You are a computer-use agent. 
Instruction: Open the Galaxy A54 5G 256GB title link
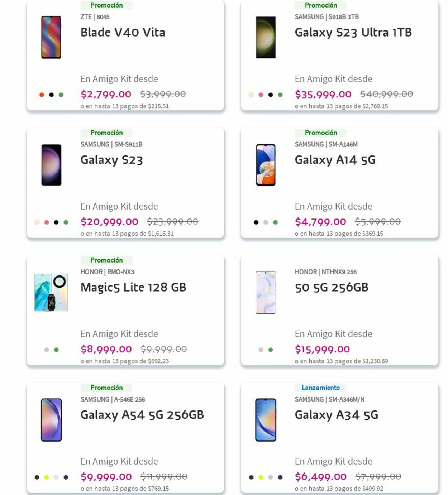click(142, 415)
